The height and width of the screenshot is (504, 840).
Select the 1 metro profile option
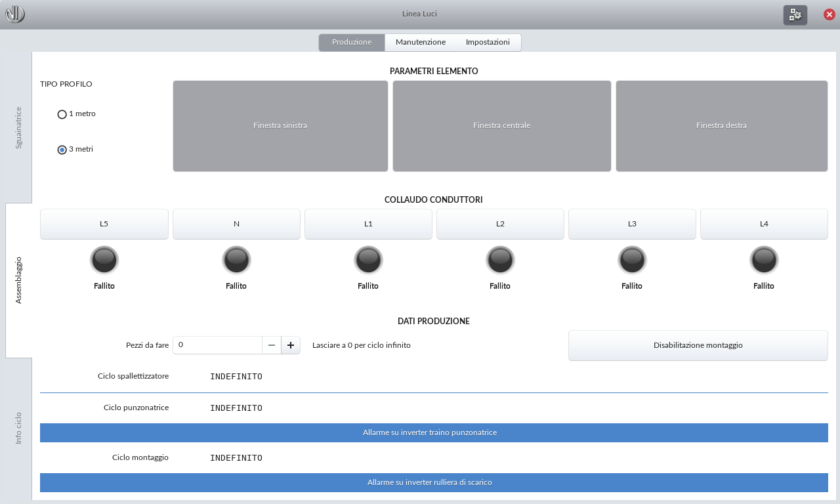[x=77, y=114]
